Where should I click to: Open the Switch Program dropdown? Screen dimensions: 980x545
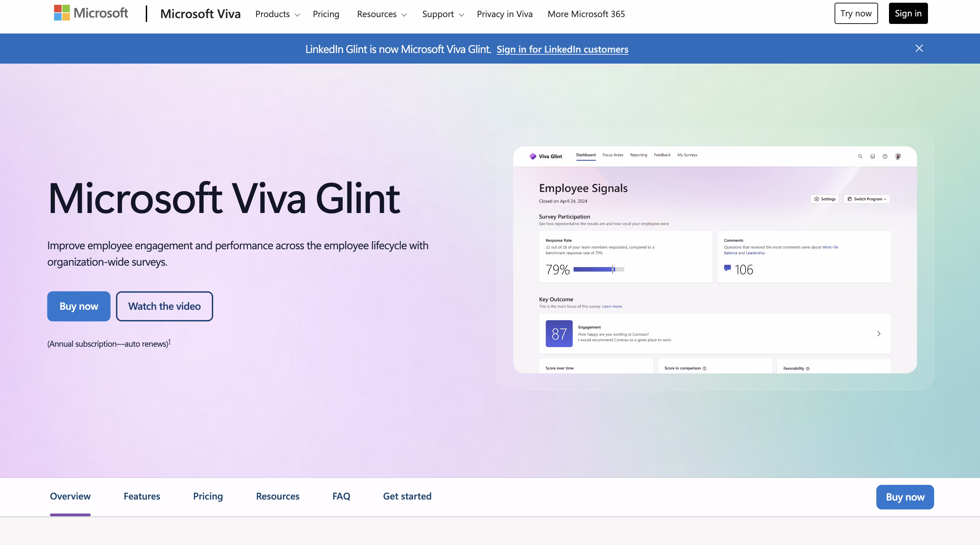(x=867, y=199)
